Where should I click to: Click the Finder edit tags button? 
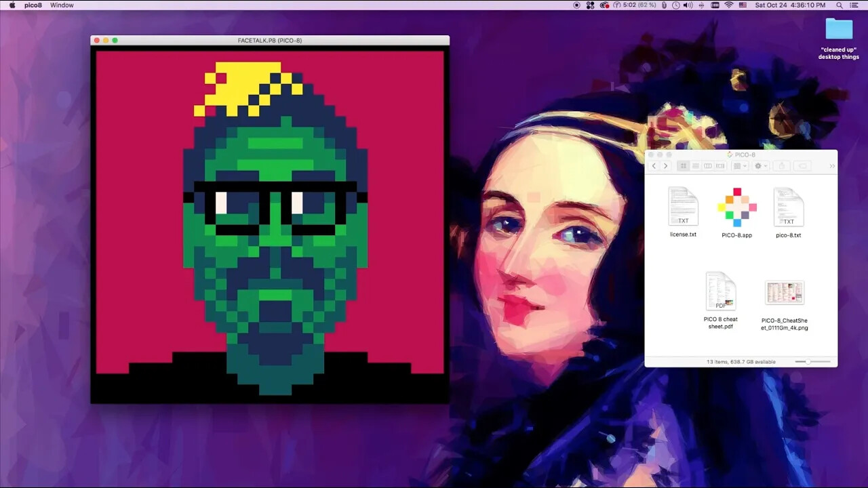[x=802, y=166]
